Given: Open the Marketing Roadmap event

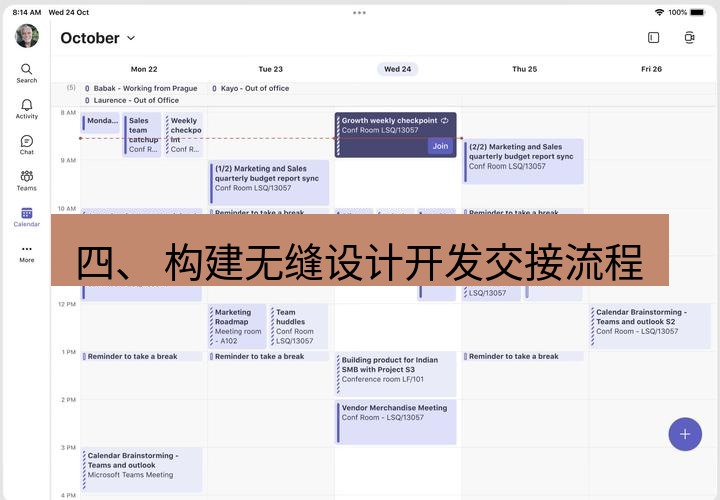Looking at the screenshot, I should coord(237,326).
